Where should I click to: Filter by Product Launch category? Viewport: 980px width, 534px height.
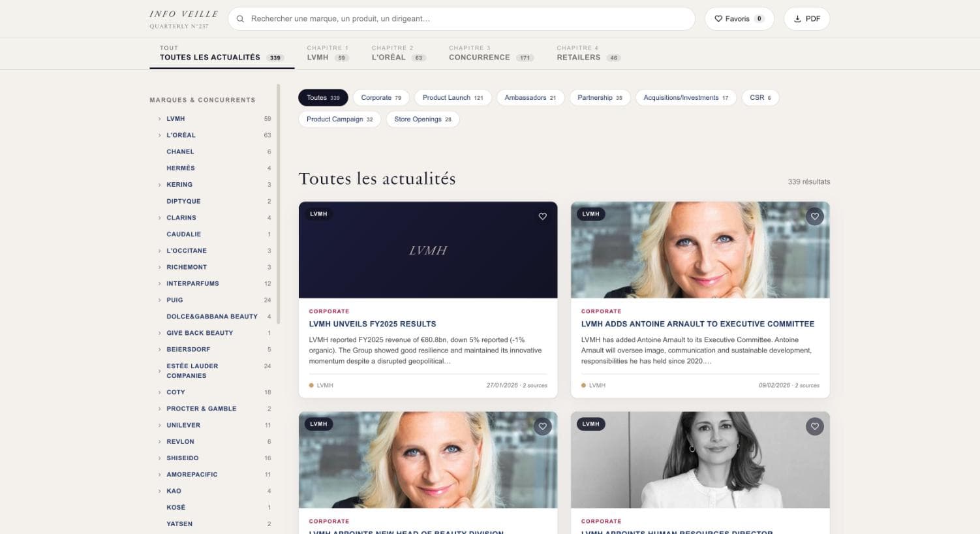pyautogui.click(x=453, y=98)
